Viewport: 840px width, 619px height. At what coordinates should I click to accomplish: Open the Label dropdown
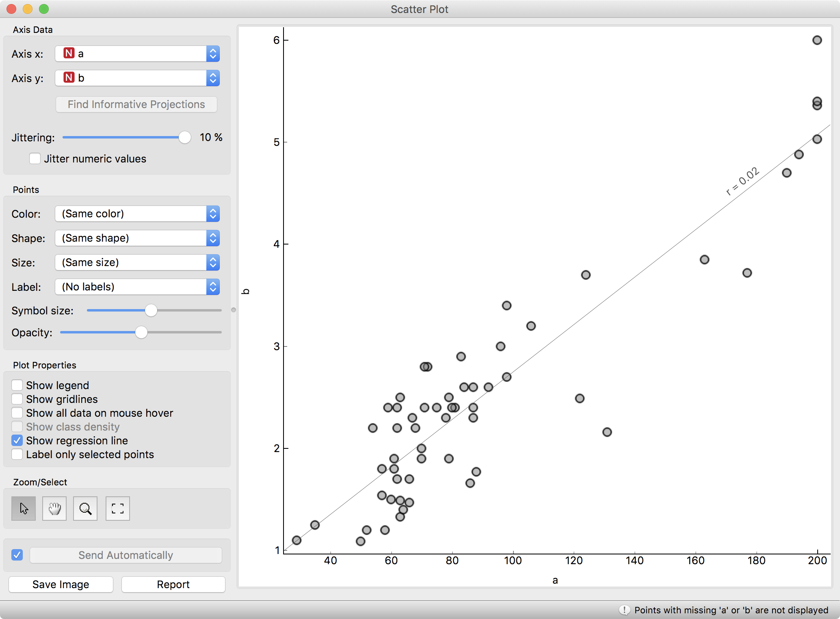coord(212,287)
